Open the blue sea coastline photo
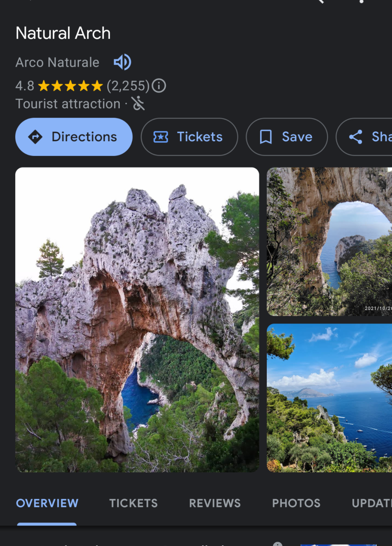 click(x=329, y=397)
